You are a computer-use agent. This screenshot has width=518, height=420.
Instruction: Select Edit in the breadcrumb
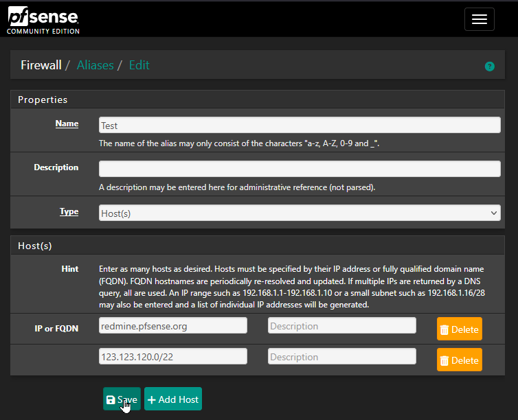pos(139,65)
